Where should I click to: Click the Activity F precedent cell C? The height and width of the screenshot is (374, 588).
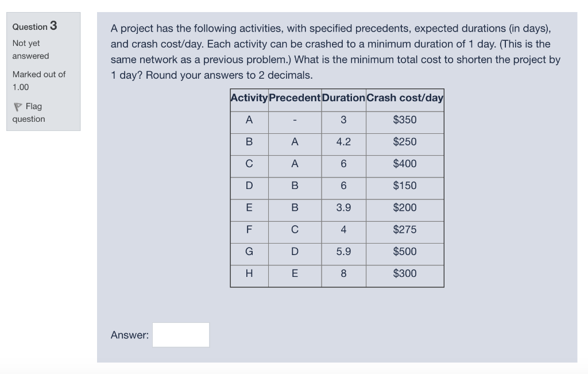click(x=294, y=231)
